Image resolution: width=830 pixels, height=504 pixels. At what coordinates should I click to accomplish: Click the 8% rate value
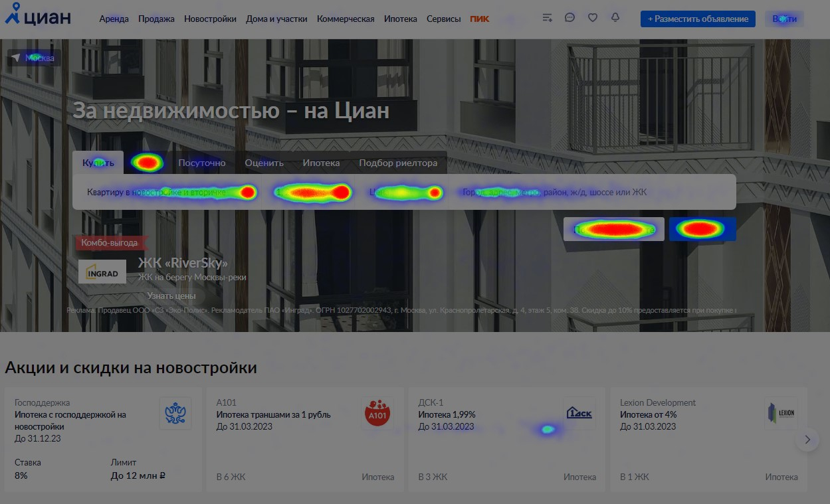click(21, 475)
